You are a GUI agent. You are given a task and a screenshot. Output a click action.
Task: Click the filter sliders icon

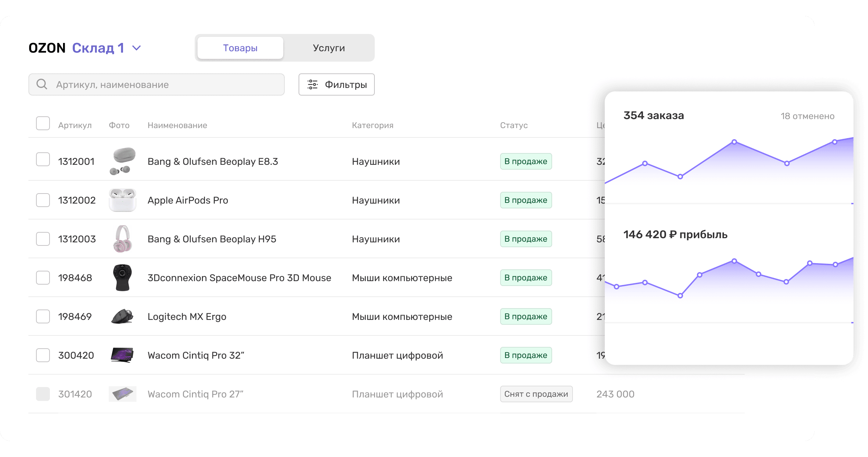312,84
